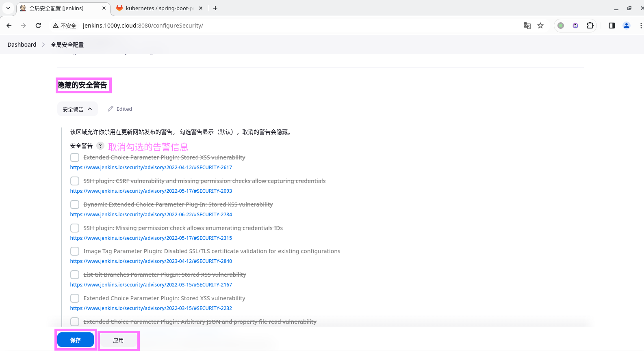Image resolution: width=644 pixels, height=351 pixels.
Task: Open the tab search dropdown arrow
Action: click(8, 8)
